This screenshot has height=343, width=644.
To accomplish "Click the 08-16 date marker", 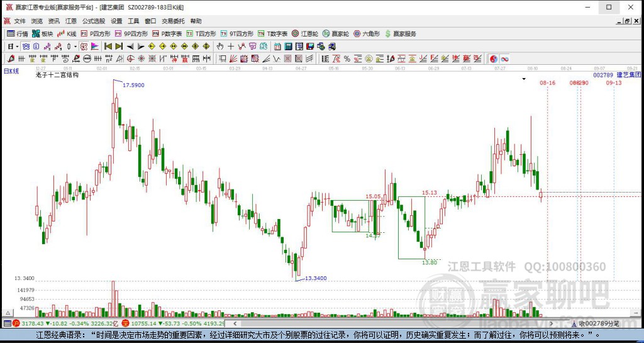I will click(x=548, y=83).
